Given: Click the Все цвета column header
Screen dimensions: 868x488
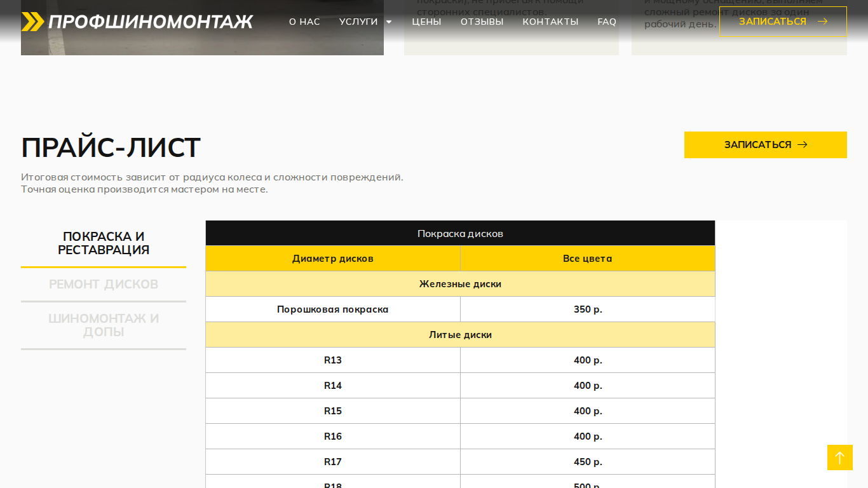Looking at the screenshot, I should pyautogui.click(x=588, y=259).
